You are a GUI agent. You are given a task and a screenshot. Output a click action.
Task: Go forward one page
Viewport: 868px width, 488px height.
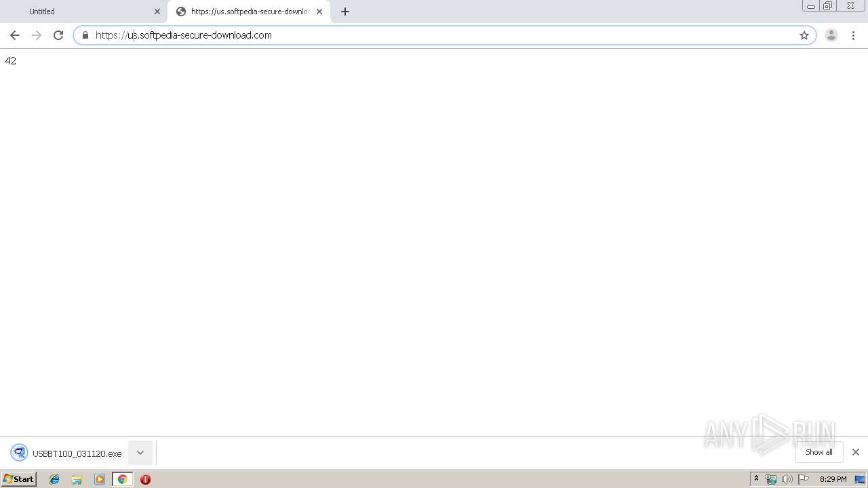pos(37,35)
